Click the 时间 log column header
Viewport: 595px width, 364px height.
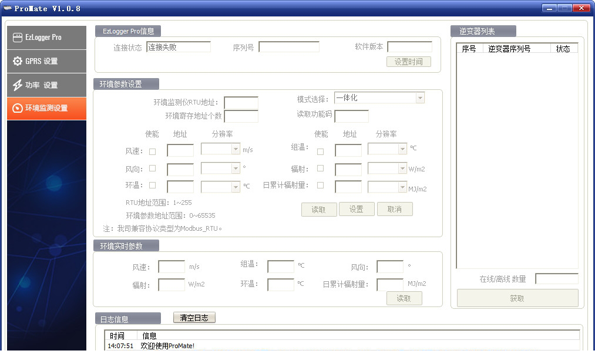pos(120,336)
